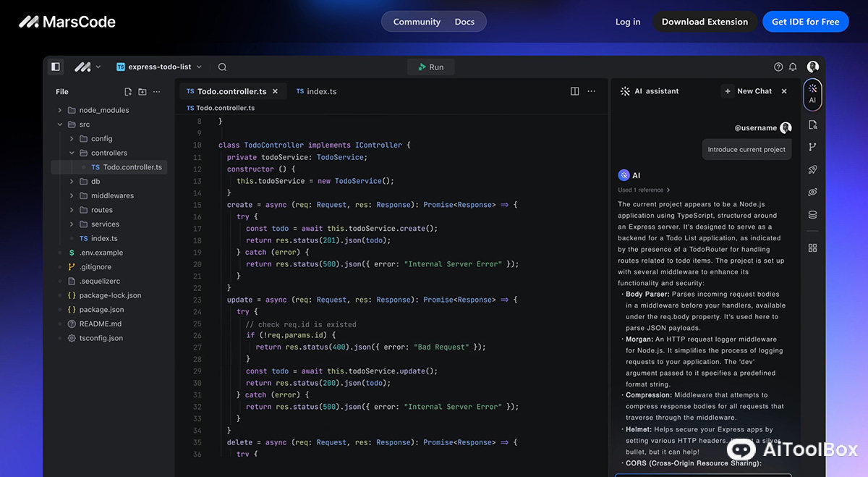Click the MarsCode logo

(67, 22)
